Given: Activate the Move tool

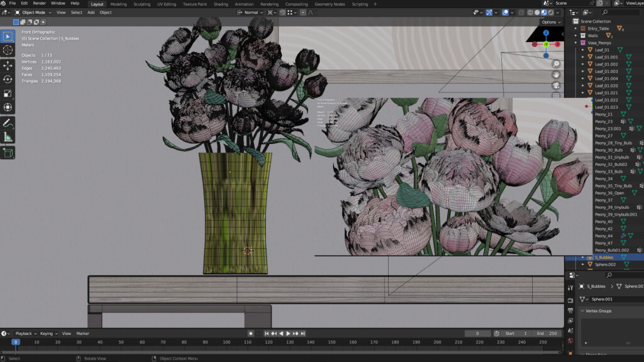Looking at the screenshot, I should (x=8, y=65).
